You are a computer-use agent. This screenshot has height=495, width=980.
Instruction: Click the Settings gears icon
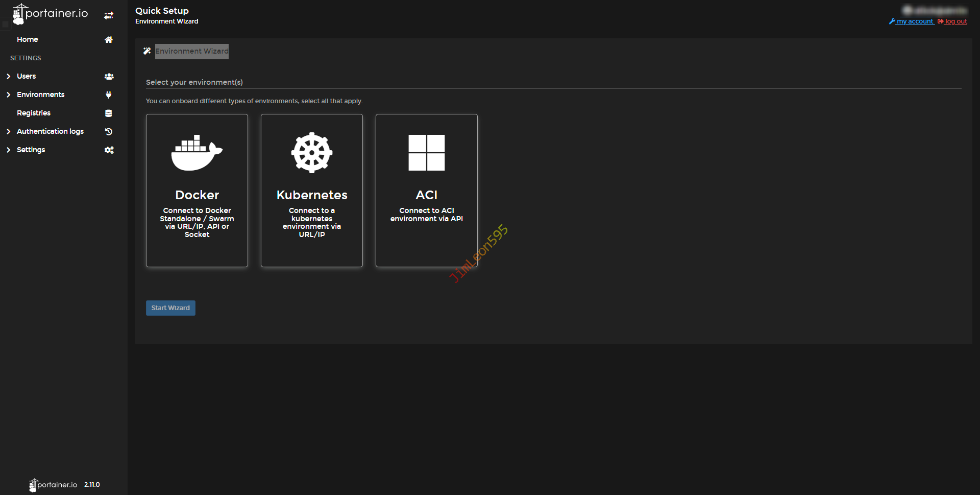click(109, 150)
